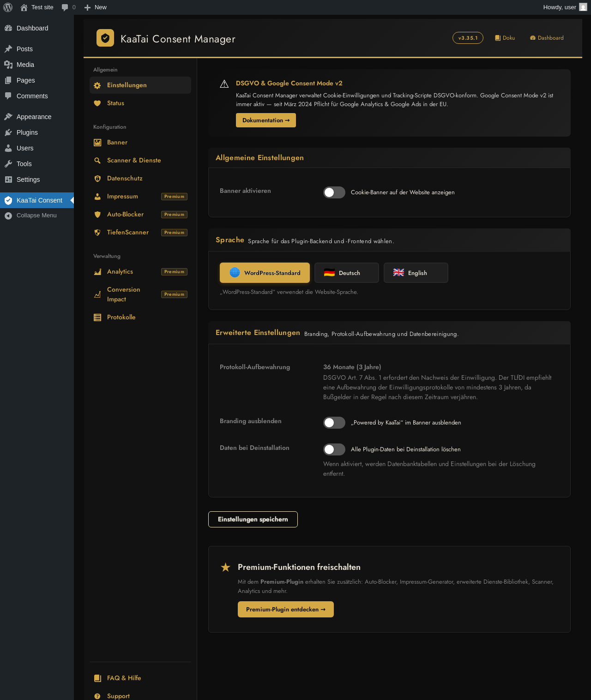This screenshot has height=700, width=591.
Task: Click the Auto-Blocker shield icon
Action: [97, 215]
